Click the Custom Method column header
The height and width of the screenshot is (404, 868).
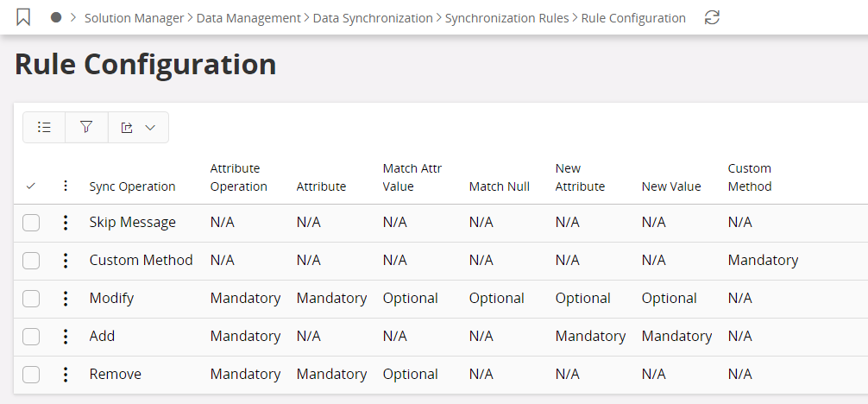pos(749,177)
